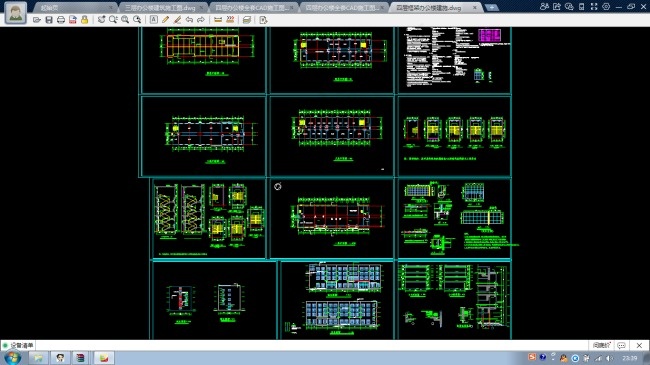Open the chat bubble icon in bottom bar

(x=621, y=345)
